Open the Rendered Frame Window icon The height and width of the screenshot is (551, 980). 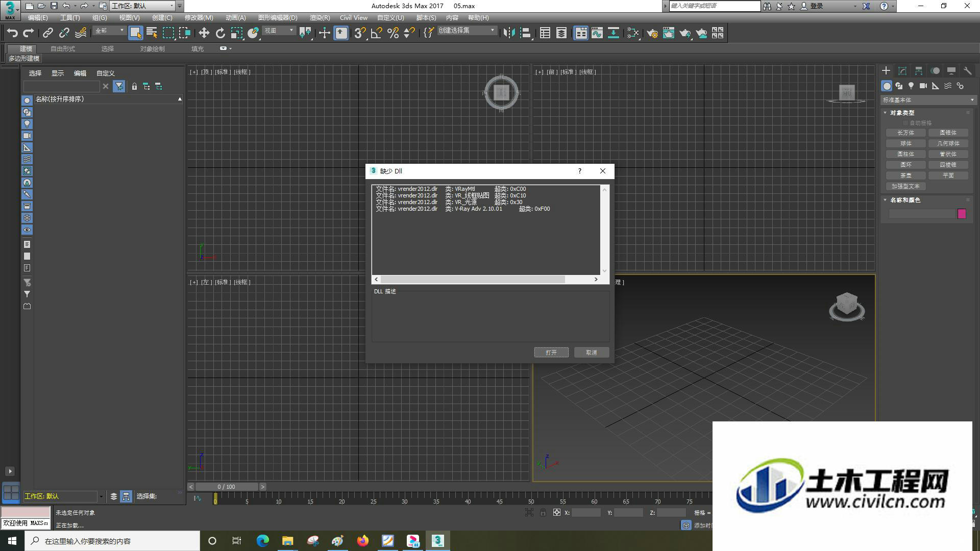[x=669, y=33]
